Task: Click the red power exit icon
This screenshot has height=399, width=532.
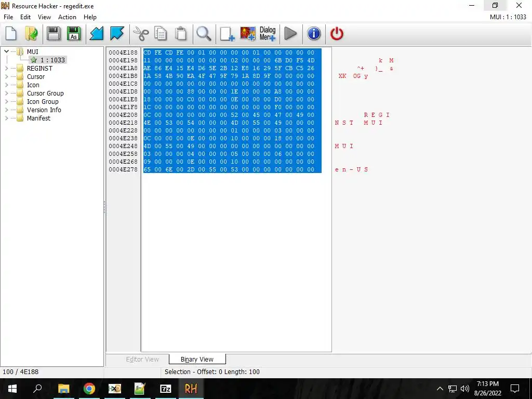Action: pyautogui.click(x=337, y=34)
